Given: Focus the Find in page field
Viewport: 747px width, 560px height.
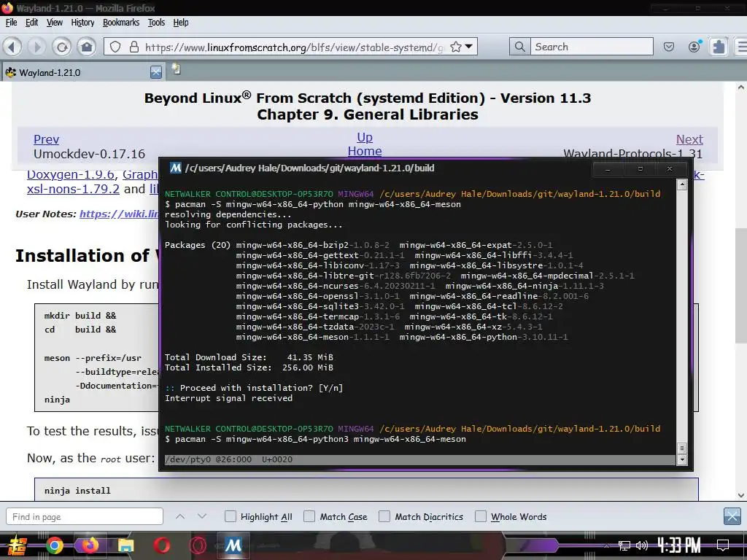Looking at the screenshot, I should tap(85, 516).
